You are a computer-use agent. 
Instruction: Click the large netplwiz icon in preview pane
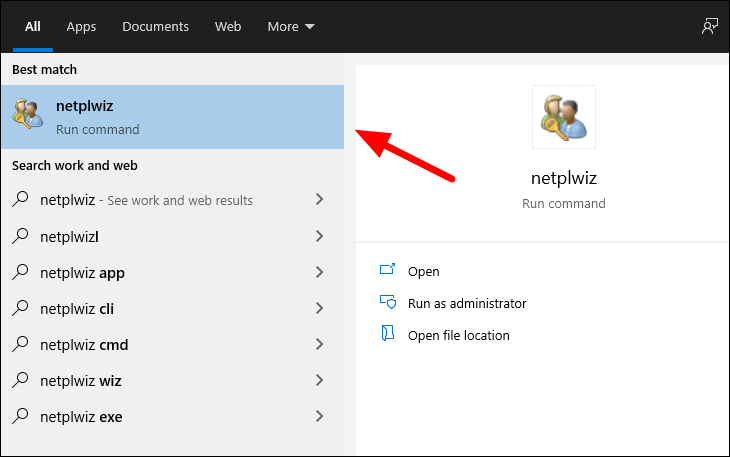pyautogui.click(x=563, y=117)
